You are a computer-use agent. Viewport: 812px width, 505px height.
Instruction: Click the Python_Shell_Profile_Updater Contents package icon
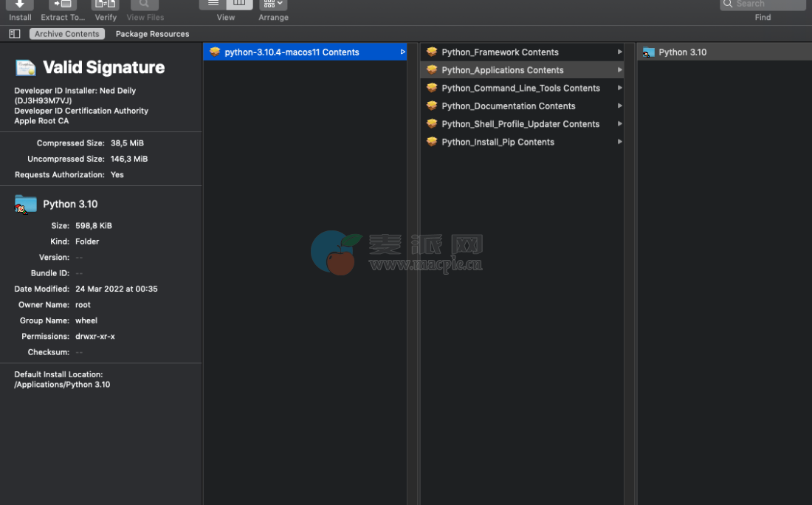[x=432, y=124]
